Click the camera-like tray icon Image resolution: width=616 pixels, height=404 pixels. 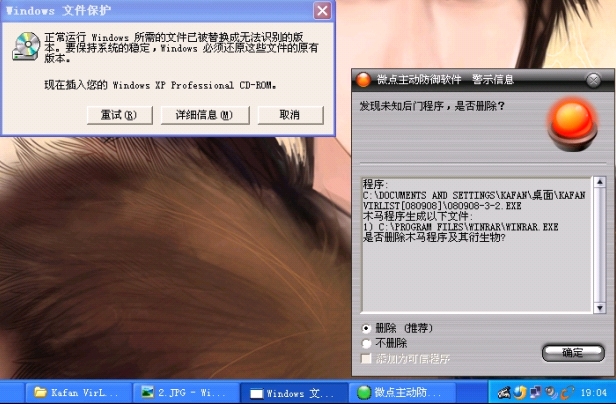tap(504, 392)
